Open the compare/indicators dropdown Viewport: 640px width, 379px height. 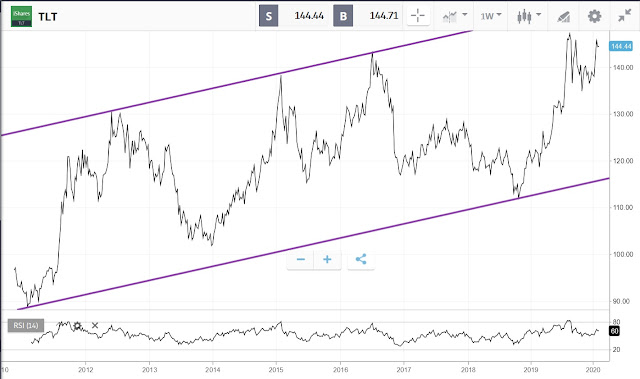[x=455, y=16]
